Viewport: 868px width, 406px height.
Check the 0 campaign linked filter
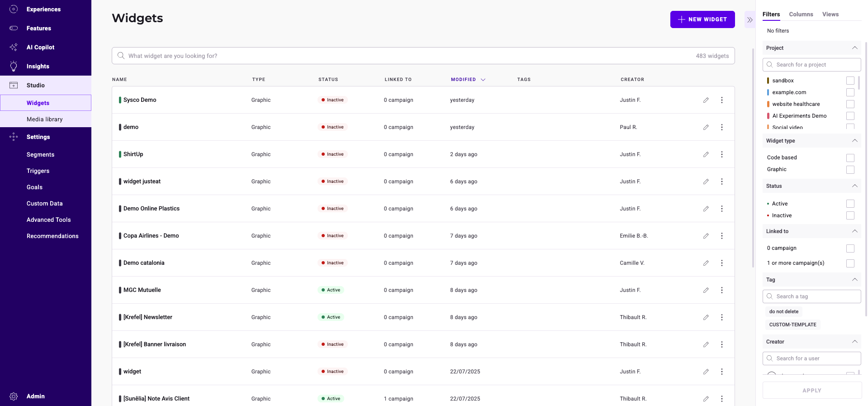850,248
